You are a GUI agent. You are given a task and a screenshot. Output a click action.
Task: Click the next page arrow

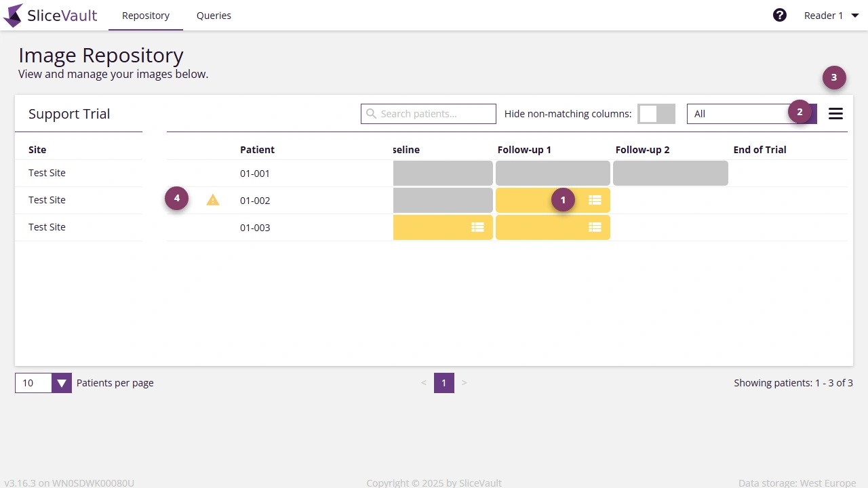464,382
